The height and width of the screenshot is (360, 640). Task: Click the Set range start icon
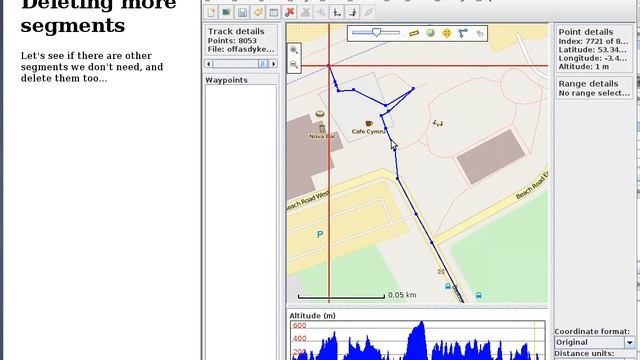(x=337, y=13)
